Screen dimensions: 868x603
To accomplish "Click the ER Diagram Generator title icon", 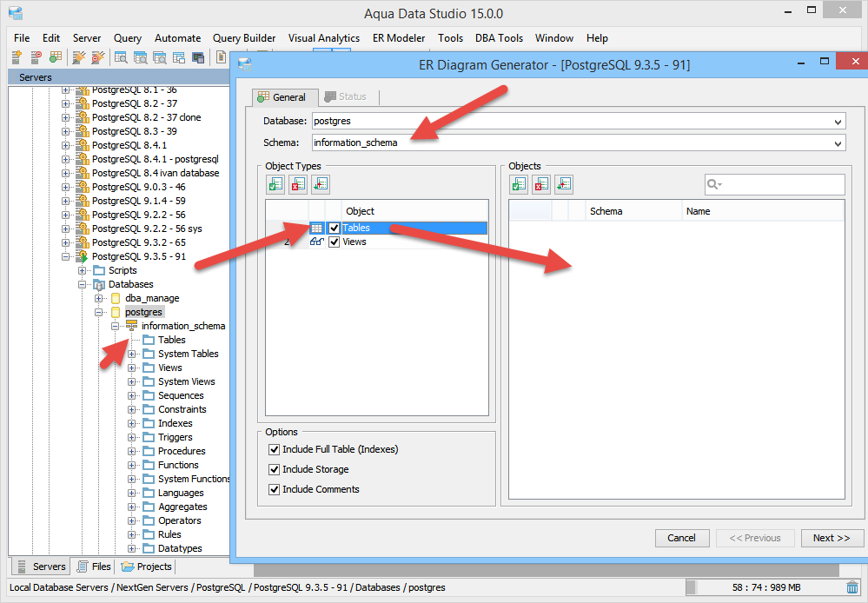I will tap(245, 64).
